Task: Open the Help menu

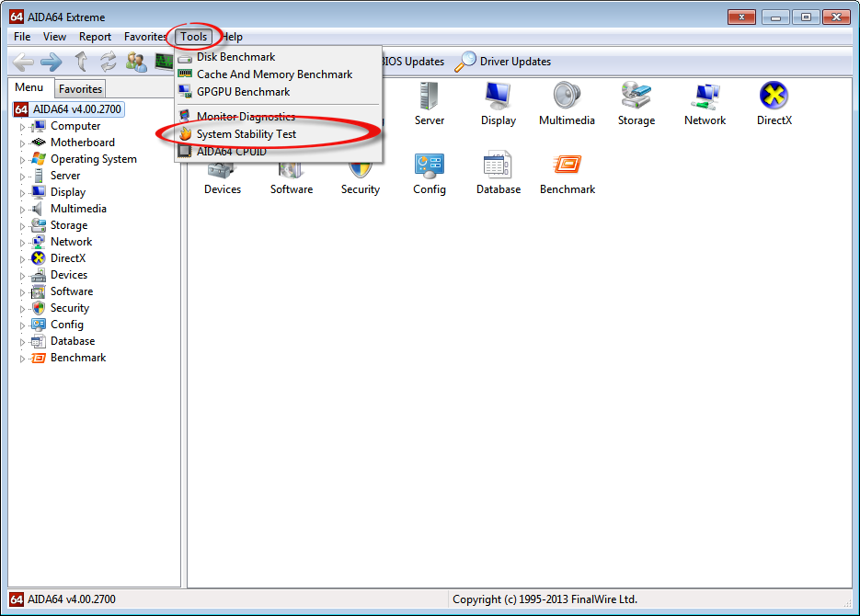Action: click(x=233, y=37)
